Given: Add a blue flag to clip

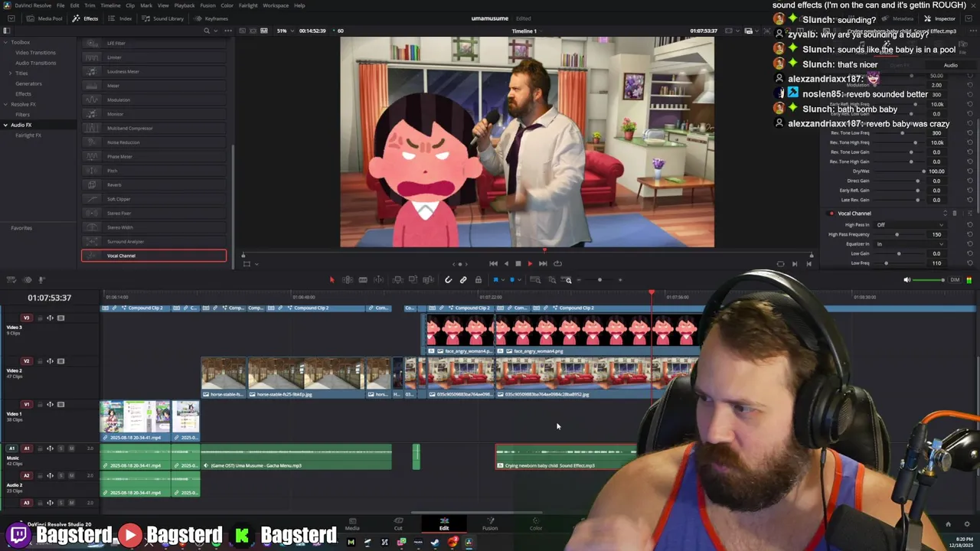Looking at the screenshot, I should point(495,280).
